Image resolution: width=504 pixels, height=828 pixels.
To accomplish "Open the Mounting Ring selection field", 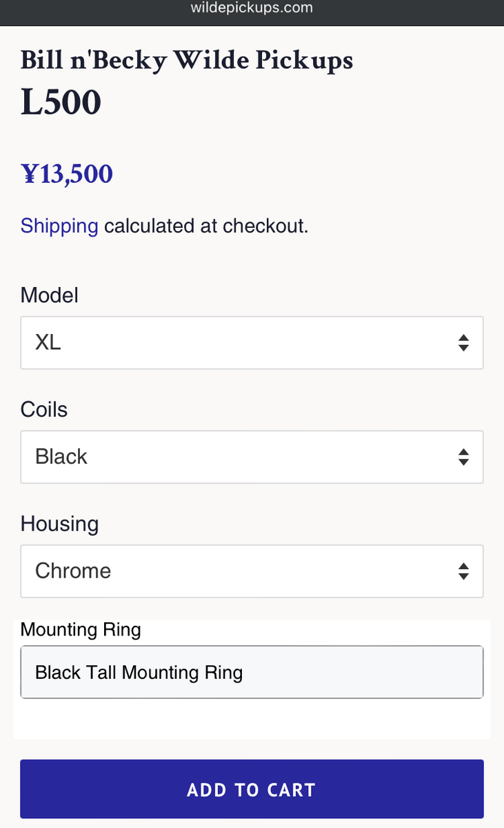I will click(x=252, y=672).
